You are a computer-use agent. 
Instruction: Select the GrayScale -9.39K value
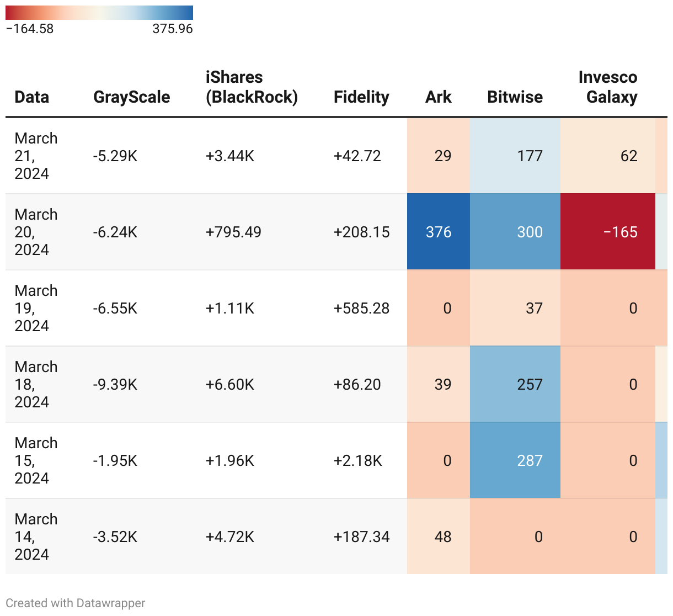tap(115, 384)
